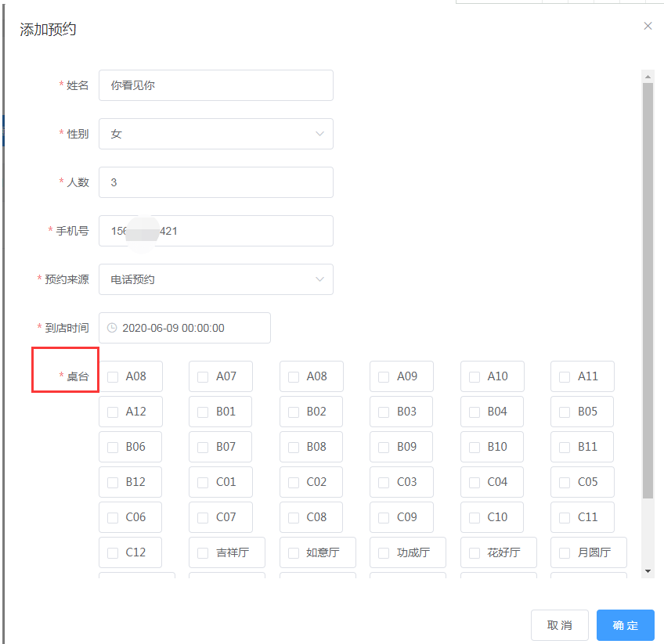Check table C05 checkbox
Screen dimensions: 664x644
[x=565, y=482]
